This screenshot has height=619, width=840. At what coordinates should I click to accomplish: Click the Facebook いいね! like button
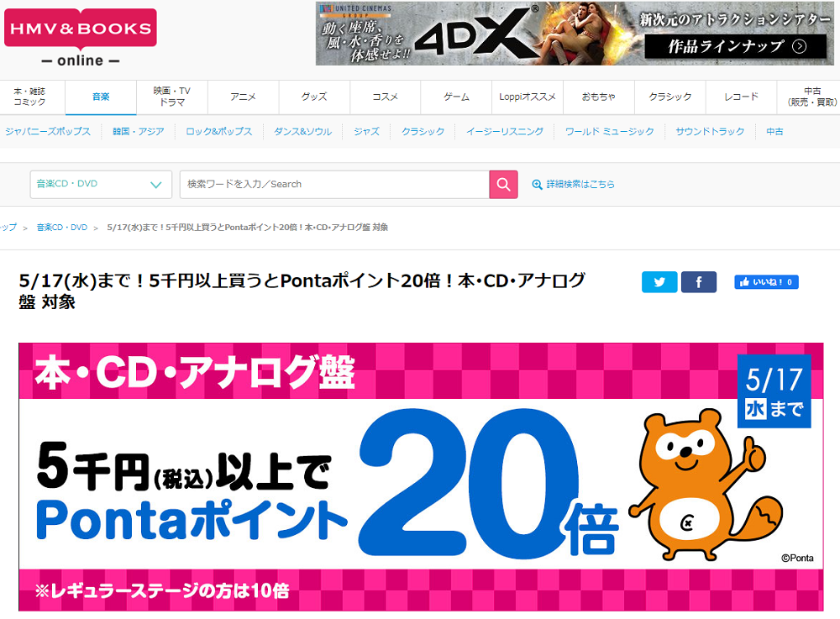766,282
